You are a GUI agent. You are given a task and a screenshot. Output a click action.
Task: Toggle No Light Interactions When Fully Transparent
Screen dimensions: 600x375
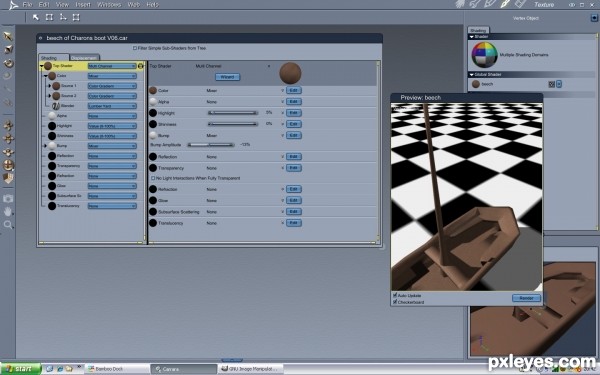[x=153, y=178]
